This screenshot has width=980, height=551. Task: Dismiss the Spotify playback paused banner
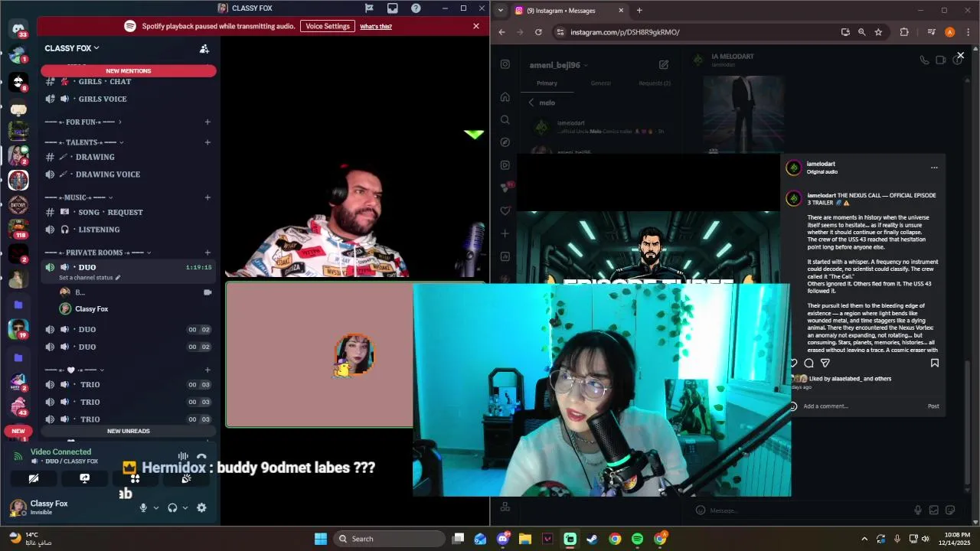[476, 26]
